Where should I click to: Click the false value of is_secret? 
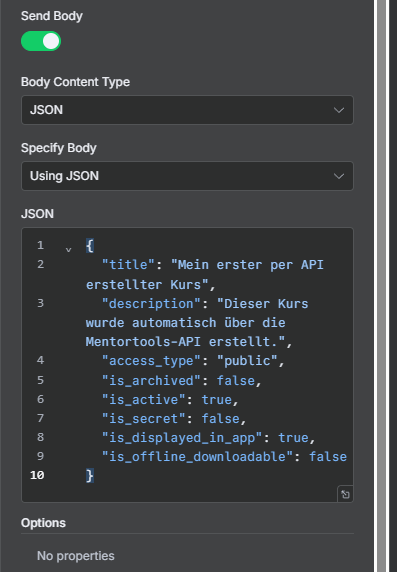[x=220, y=418]
